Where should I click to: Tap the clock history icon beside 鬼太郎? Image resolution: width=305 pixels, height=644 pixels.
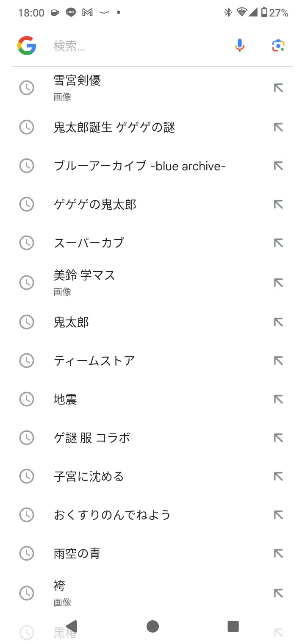coord(27,322)
